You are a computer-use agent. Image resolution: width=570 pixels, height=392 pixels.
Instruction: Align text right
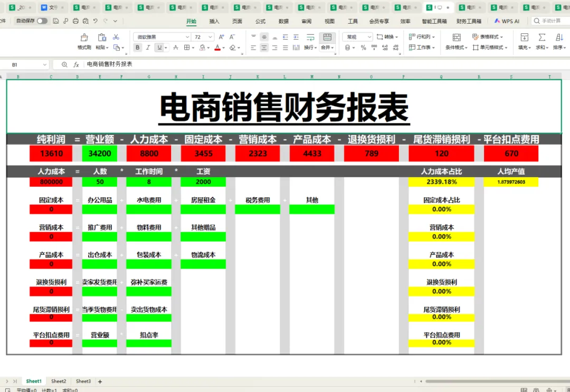pos(275,47)
